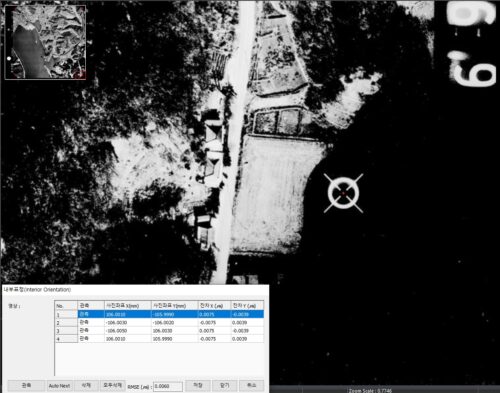Screen dimensions: 500x393
Task: Click the Zoom Scale status bar readout
Action: point(370,390)
